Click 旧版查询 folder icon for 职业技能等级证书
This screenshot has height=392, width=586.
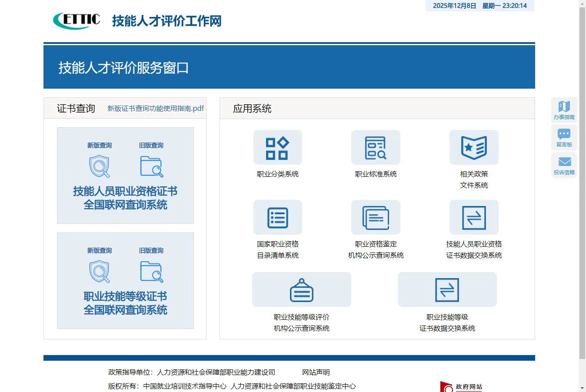152,272
